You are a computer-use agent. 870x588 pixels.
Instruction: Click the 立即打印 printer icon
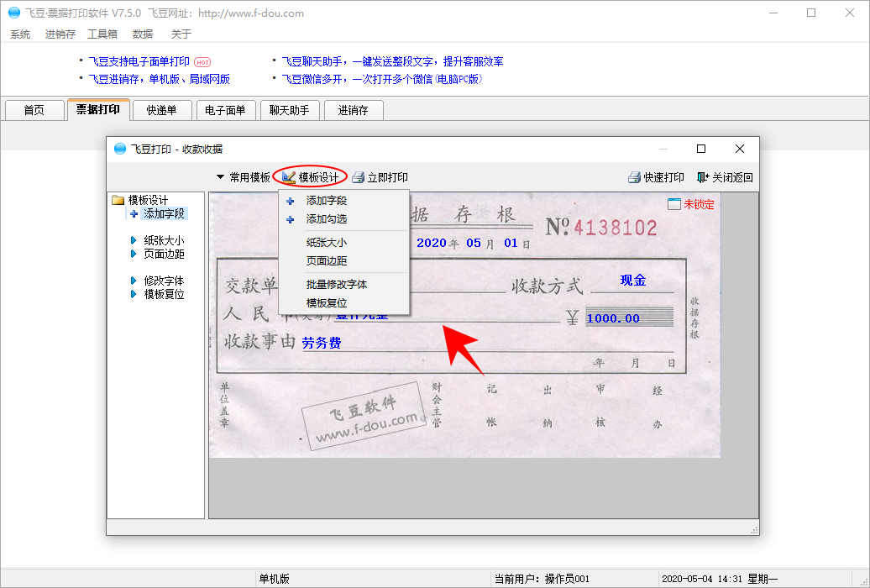(x=359, y=177)
